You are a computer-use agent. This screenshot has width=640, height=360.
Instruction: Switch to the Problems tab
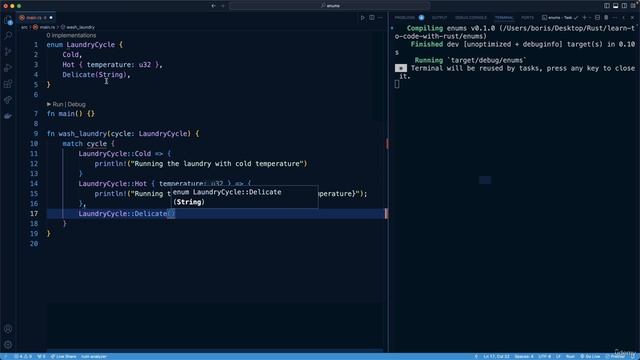[x=404, y=18]
